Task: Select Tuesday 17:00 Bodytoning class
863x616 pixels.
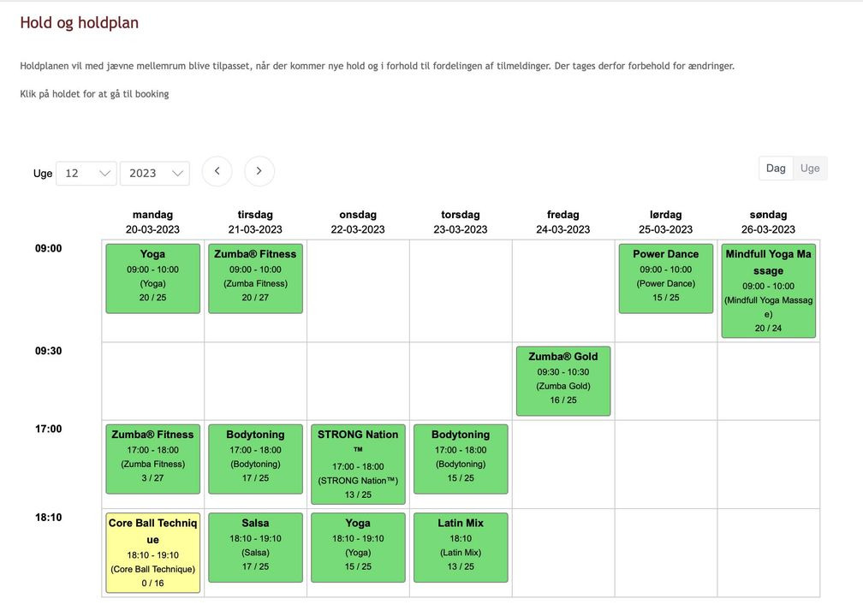Action: (x=255, y=459)
